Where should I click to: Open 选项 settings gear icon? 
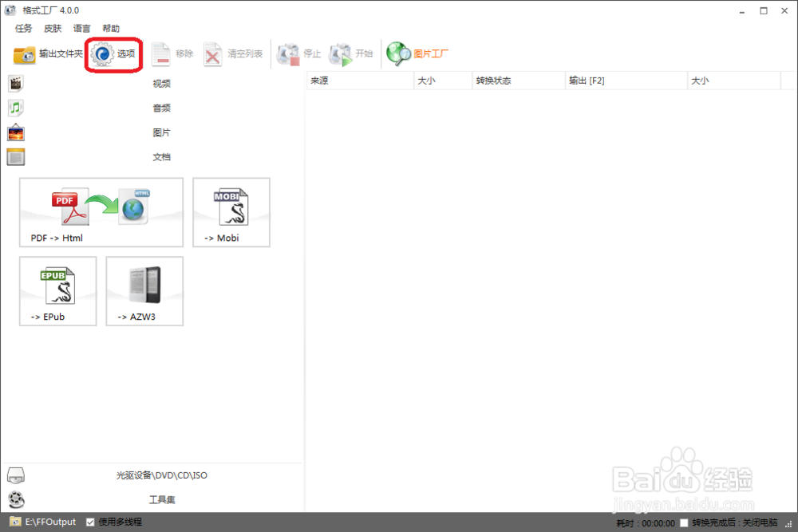click(102, 54)
